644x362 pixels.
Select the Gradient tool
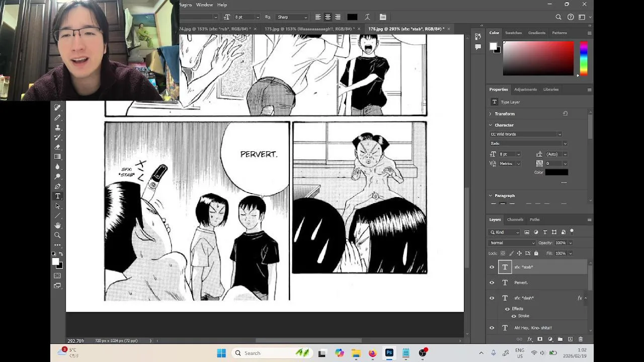(x=57, y=157)
